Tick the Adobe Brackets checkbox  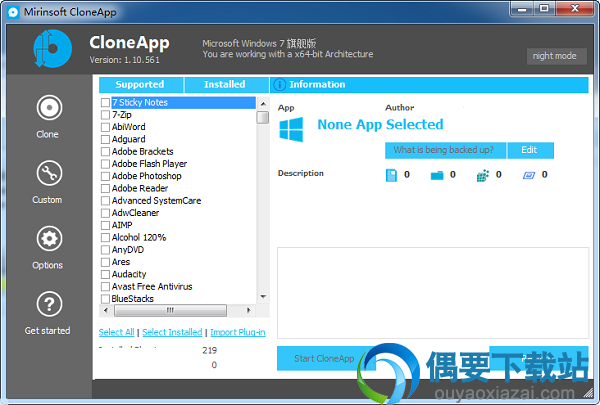[x=105, y=152]
